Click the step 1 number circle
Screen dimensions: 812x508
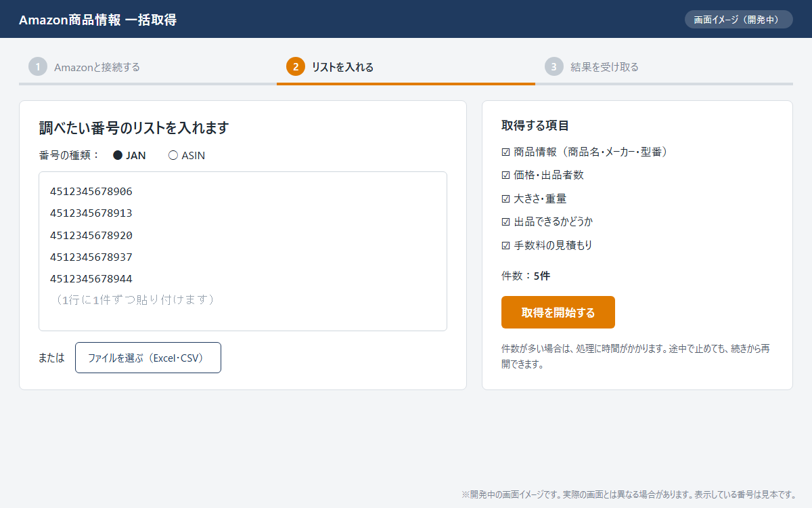(x=38, y=66)
